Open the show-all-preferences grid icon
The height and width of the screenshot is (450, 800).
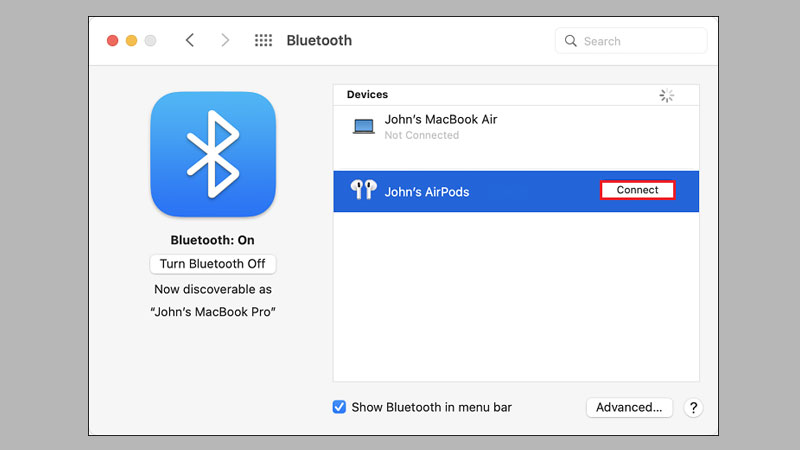[x=264, y=41]
